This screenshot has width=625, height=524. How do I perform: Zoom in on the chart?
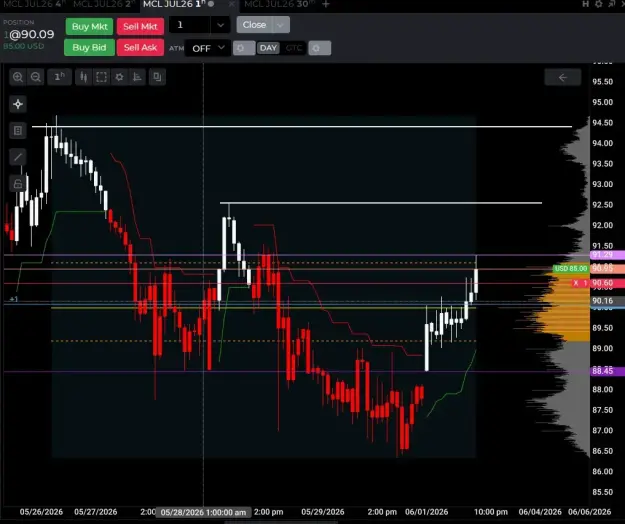tap(18, 77)
